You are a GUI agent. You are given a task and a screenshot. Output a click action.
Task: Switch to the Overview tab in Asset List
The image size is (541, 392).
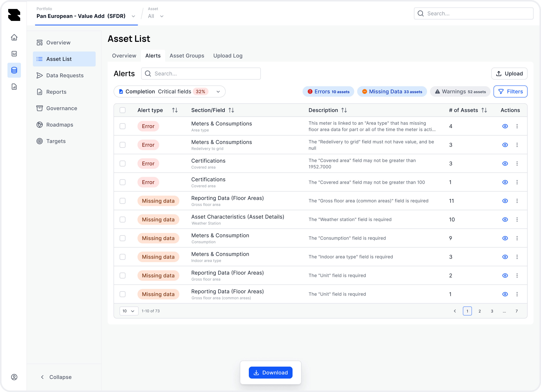[x=124, y=56]
